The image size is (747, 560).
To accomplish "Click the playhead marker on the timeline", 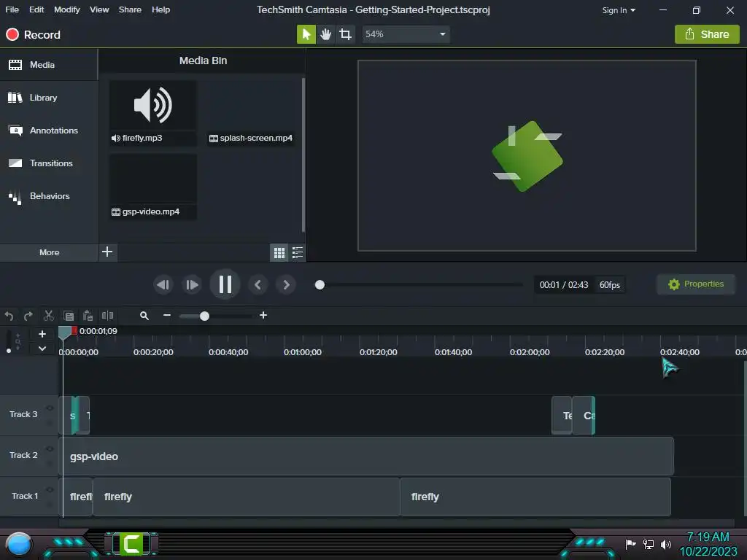I will [64, 332].
